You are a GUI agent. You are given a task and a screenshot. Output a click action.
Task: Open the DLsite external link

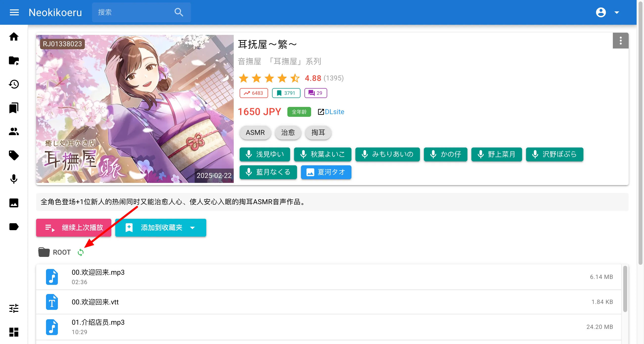point(331,112)
